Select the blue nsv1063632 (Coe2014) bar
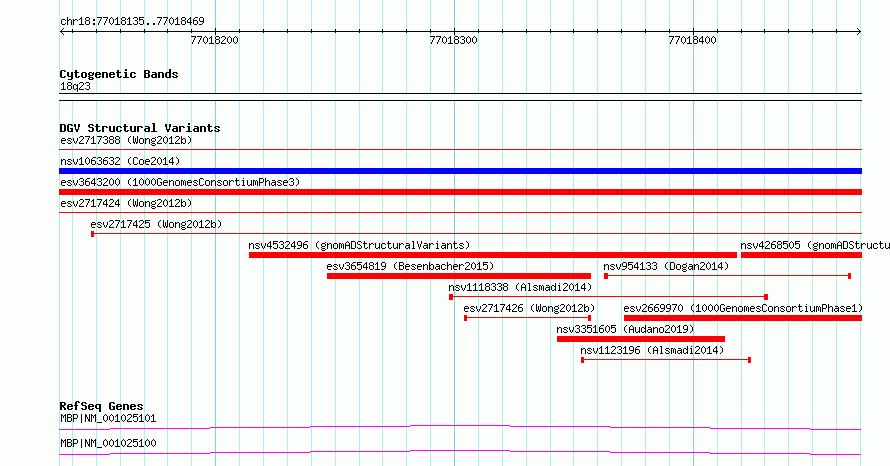Viewport: 890px width, 466px height. [x=460, y=171]
